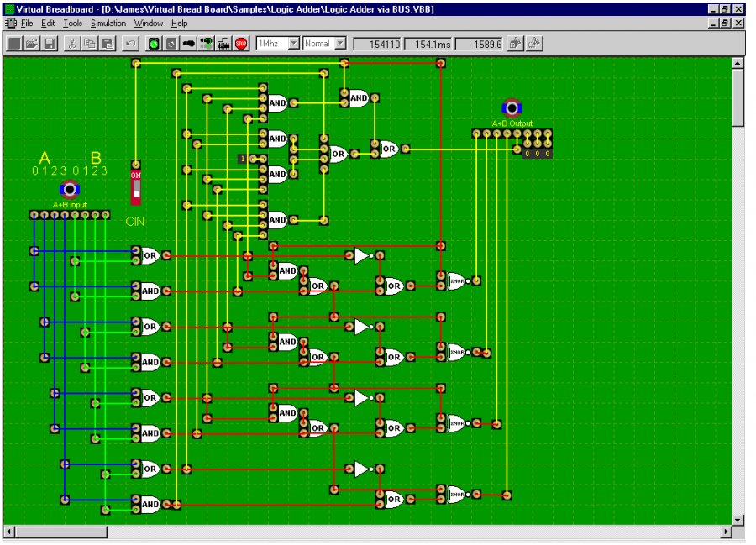Select the topmost XNOR gate
Screen dimensions: 756x545
457,281
